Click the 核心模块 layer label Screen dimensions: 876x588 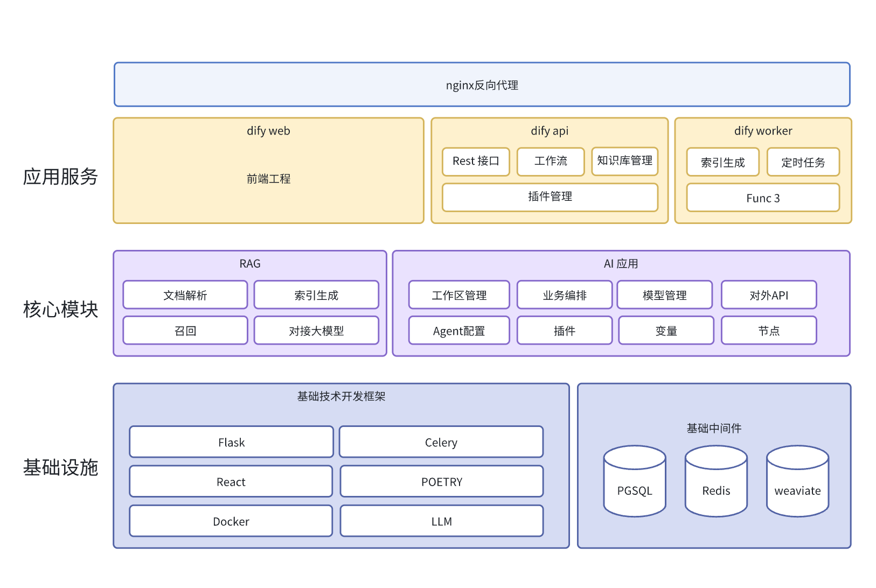point(60,309)
